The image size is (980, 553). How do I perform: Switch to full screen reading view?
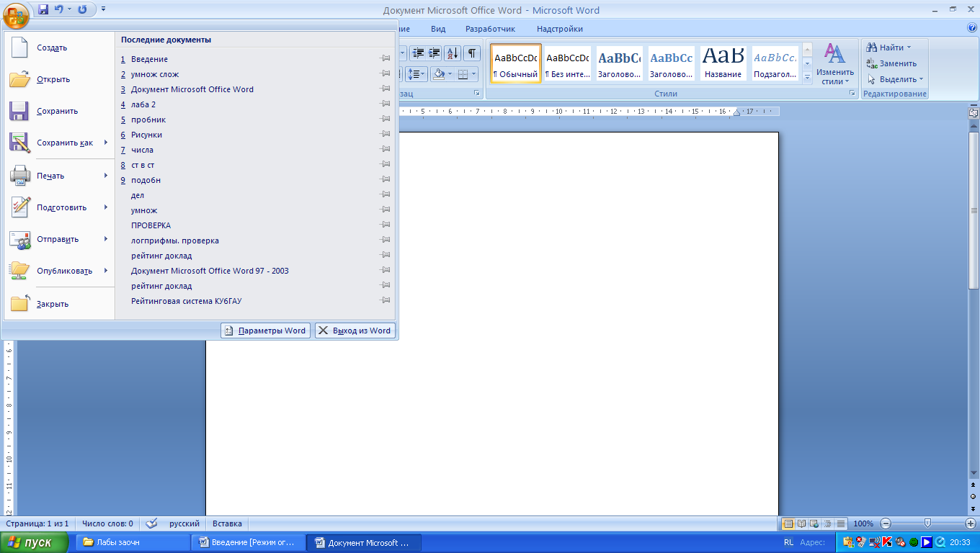(801, 523)
